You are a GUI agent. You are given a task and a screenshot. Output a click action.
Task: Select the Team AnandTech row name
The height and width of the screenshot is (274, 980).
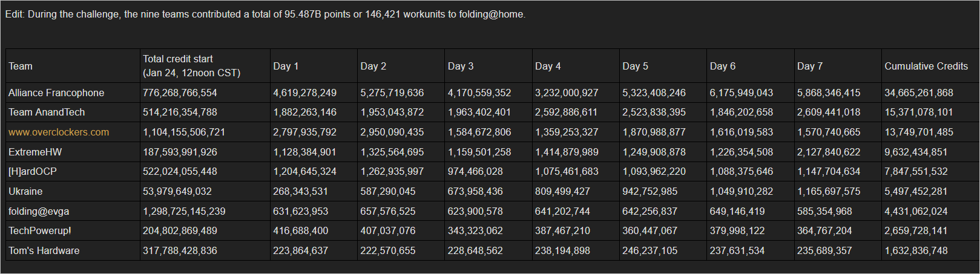(x=47, y=112)
